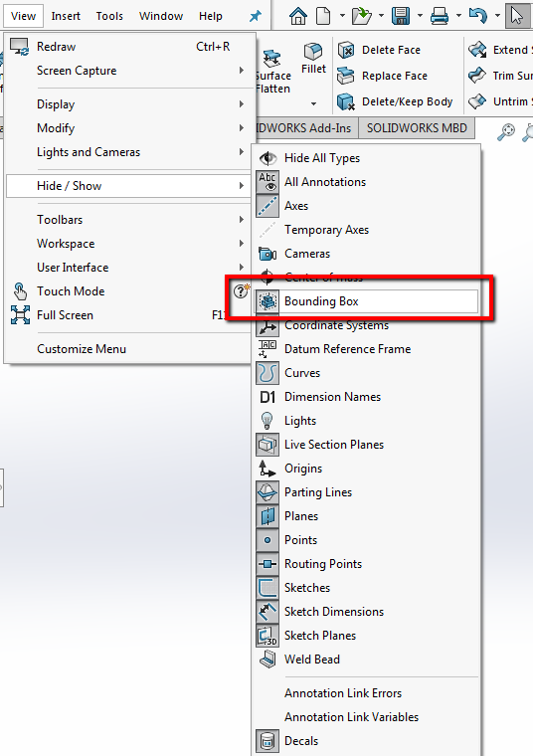
Task: Toggle Temporary Axes visibility
Action: [x=367, y=230]
